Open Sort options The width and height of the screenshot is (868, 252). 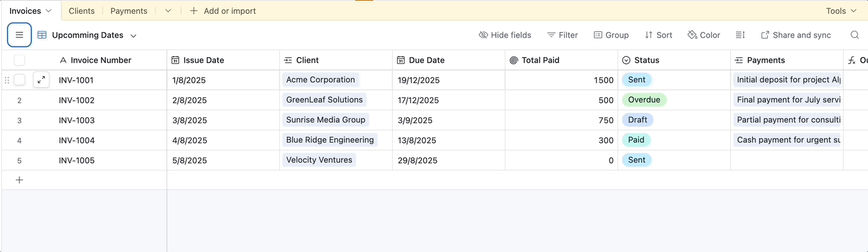pyautogui.click(x=658, y=35)
